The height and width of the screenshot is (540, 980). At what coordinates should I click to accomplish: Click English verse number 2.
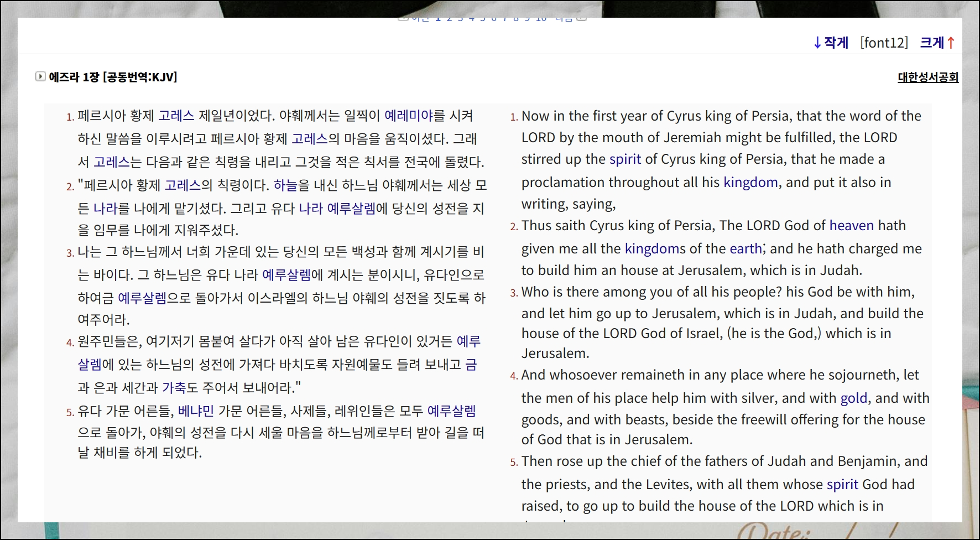(514, 226)
